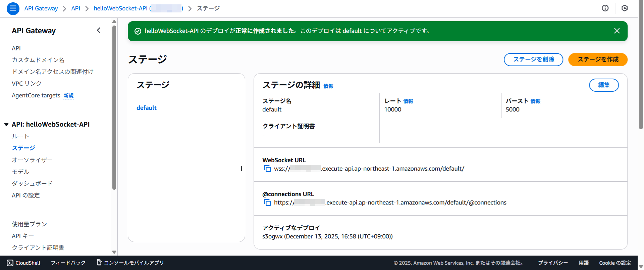
Task: Collapse the API: helloWebSocket-API tree section
Action: (6, 125)
